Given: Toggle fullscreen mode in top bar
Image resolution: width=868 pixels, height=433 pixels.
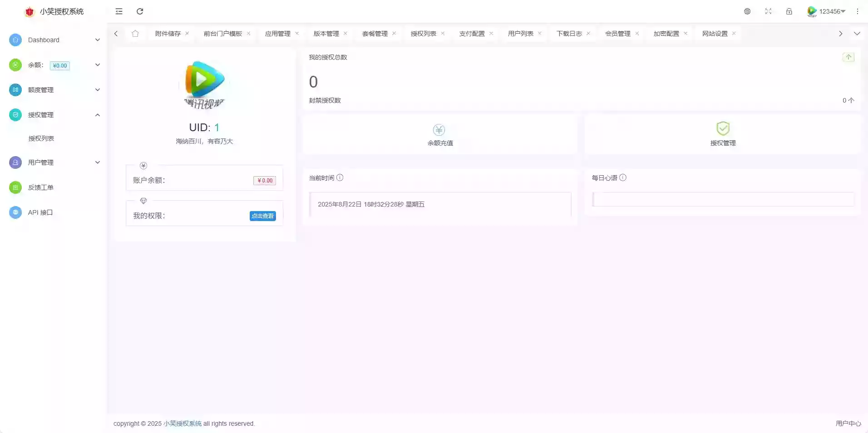Looking at the screenshot, I should [x=768, y=11].
